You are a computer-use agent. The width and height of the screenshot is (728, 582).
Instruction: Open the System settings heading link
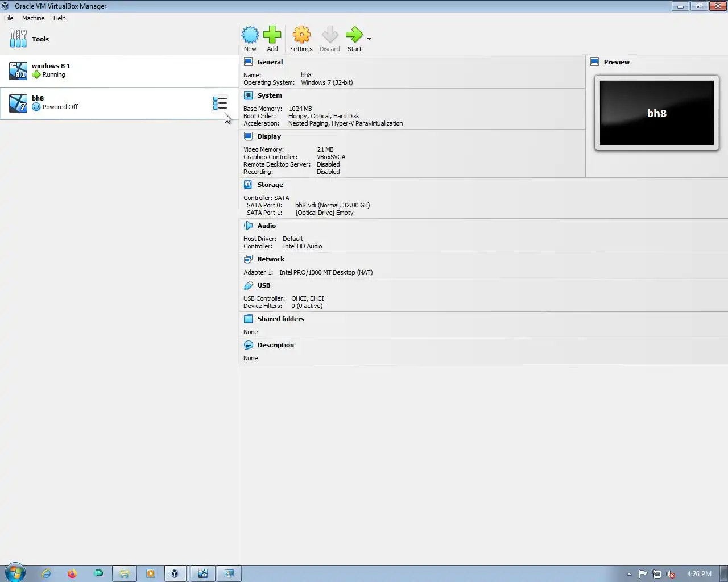pyautogui.click(x=270, y=95)
